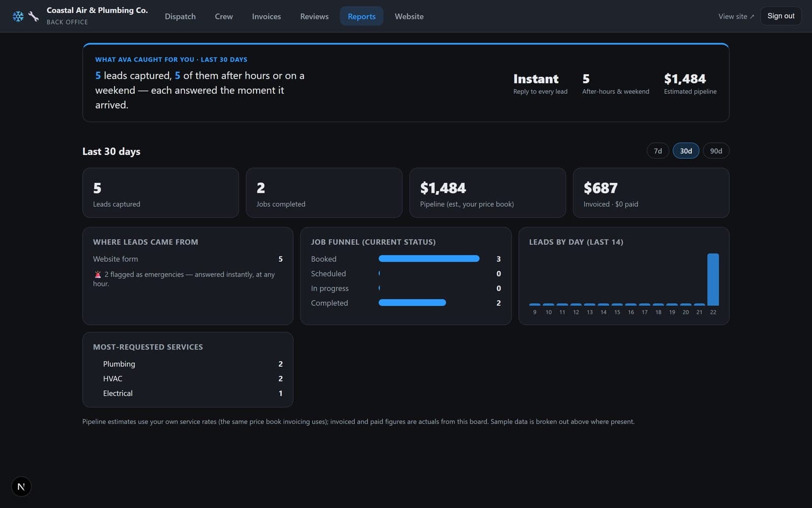812x508 pixels.
Task: Click the Sign out button
Action: (781, 16)
